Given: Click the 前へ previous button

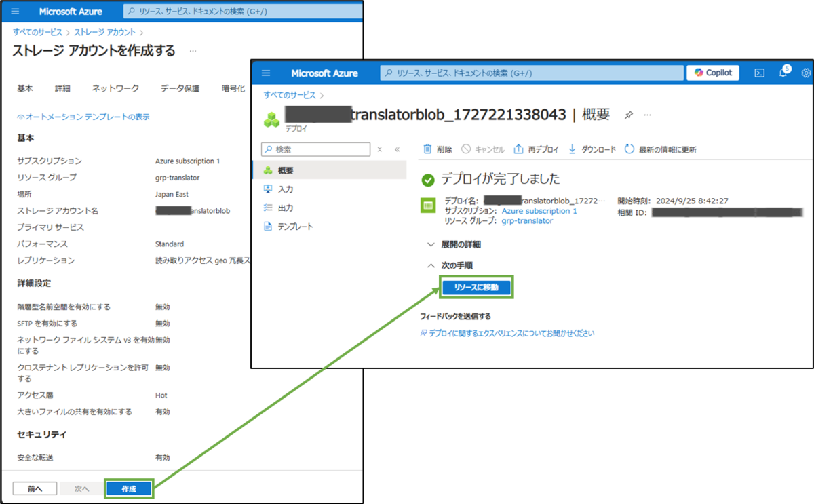Looking at the screenshot, I should (x=35, y=488).
